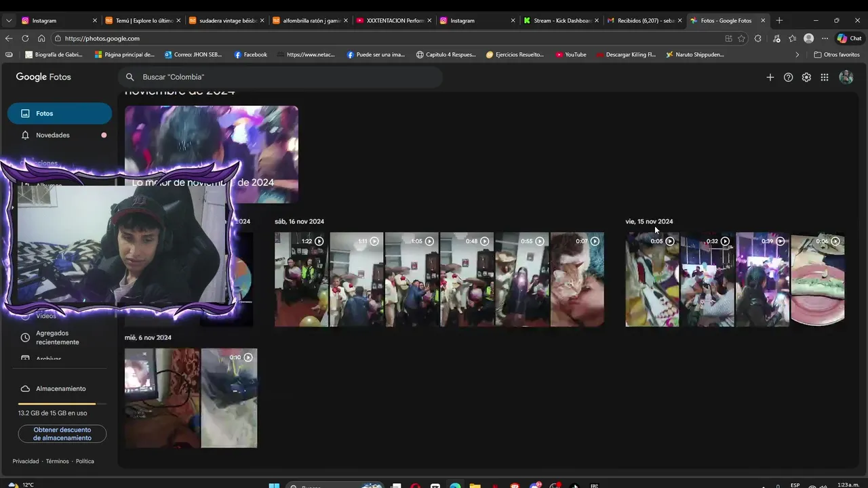Open the help question mark icon
This screenshot has width=868, height=488.
pyautogui.click(x=788, y=77)
